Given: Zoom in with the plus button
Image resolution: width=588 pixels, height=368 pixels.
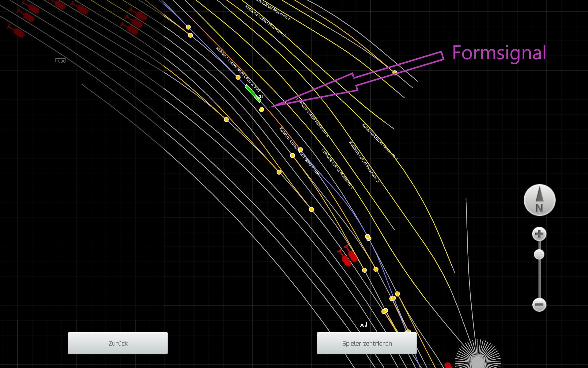Looking at the screenshot, I should 539,234.
